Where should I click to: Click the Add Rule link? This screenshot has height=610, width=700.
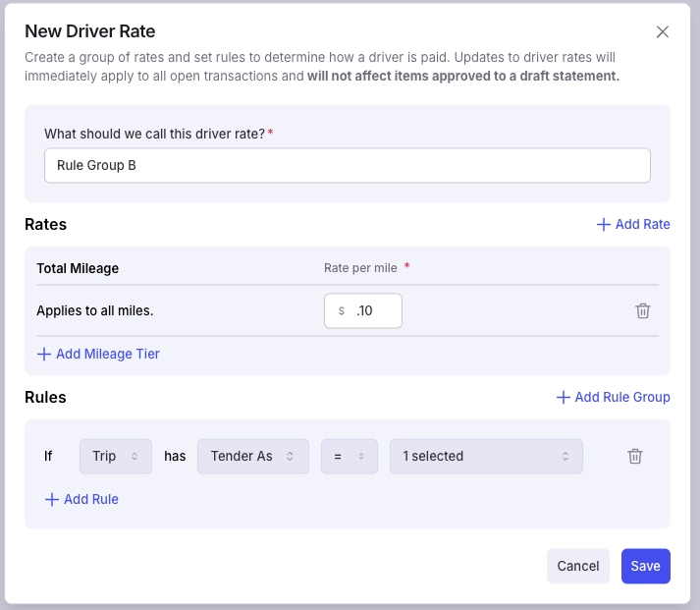[x=81, y=499]
